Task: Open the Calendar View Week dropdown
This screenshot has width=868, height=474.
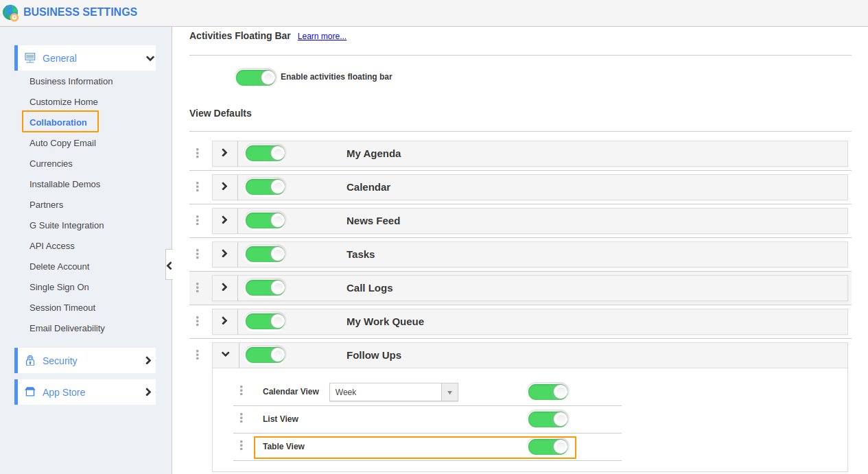Action: [449, 392]
